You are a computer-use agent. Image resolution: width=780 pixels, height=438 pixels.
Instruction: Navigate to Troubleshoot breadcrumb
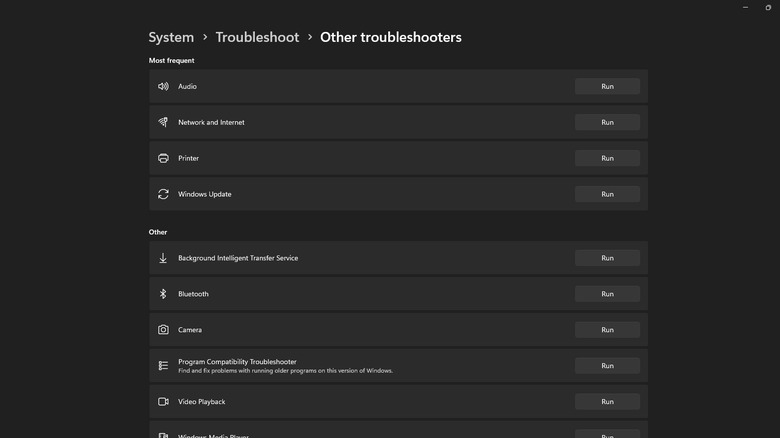(x=257, y=37)
